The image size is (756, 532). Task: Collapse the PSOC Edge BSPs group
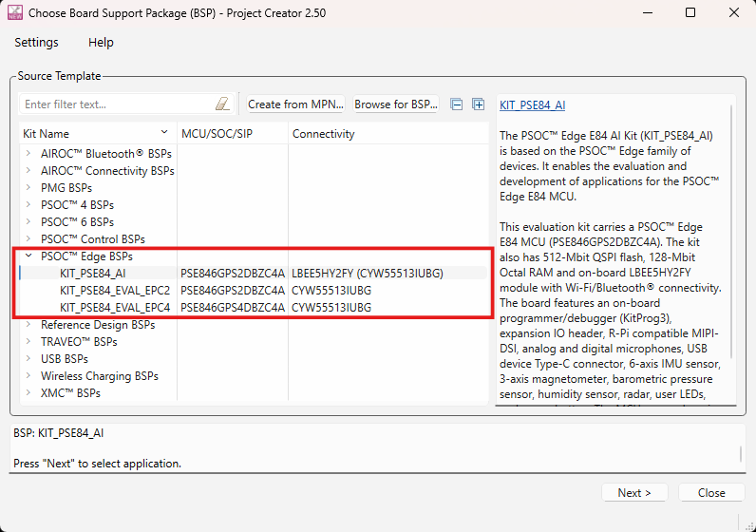coord(28,256)
